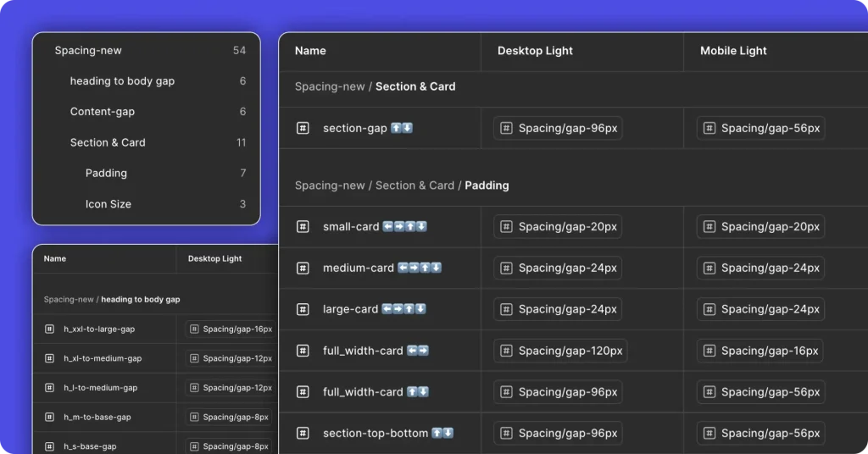Click small-card variable name
Screen dimensions: 868x454
click(x=351, y=227)
